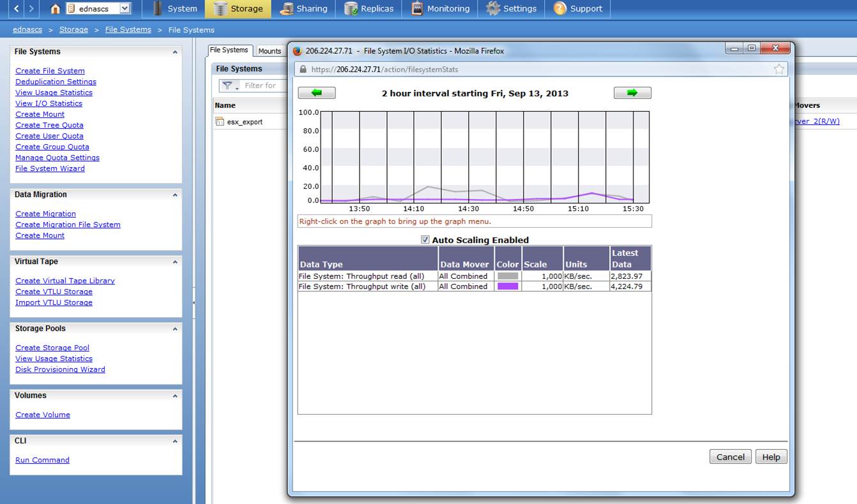
Task: Click the green right arrow for next interval
Action: click(x=632, y=93)
